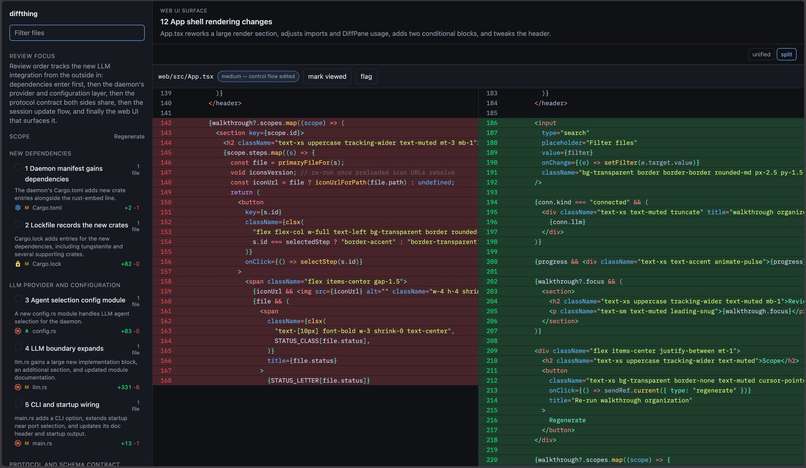Viewport: 806px width, 468px height.
Task: Click the Rust icon beside config.rs
Action: [x=18, y=331]
